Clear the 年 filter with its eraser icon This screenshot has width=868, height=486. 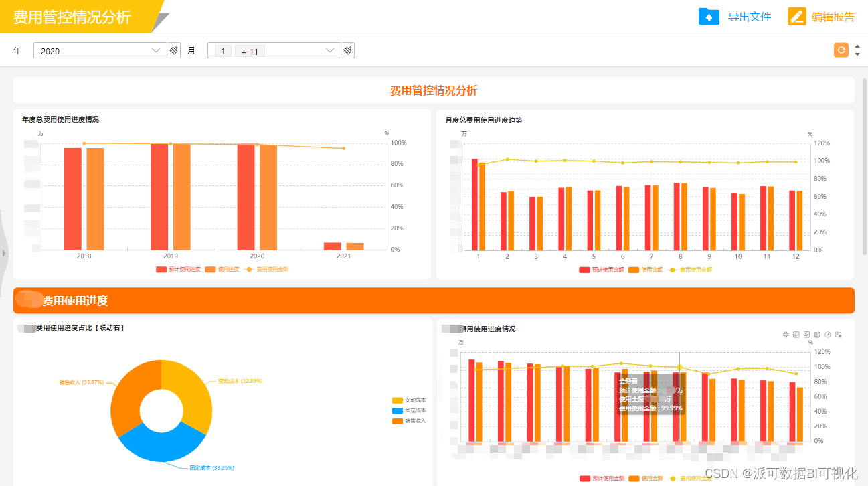(174, 50)
